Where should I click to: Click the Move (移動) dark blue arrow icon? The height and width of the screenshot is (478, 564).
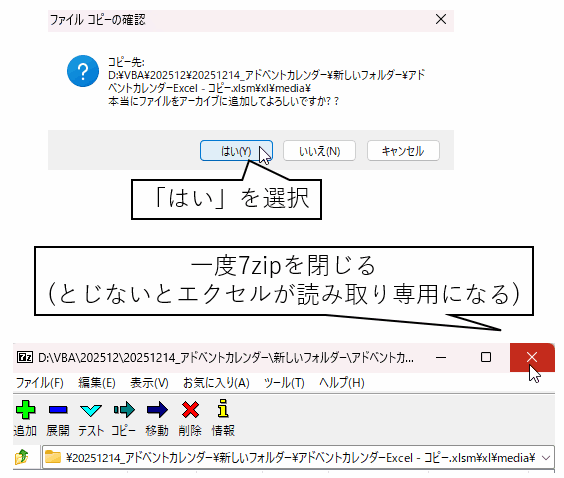tap(157, 410)
